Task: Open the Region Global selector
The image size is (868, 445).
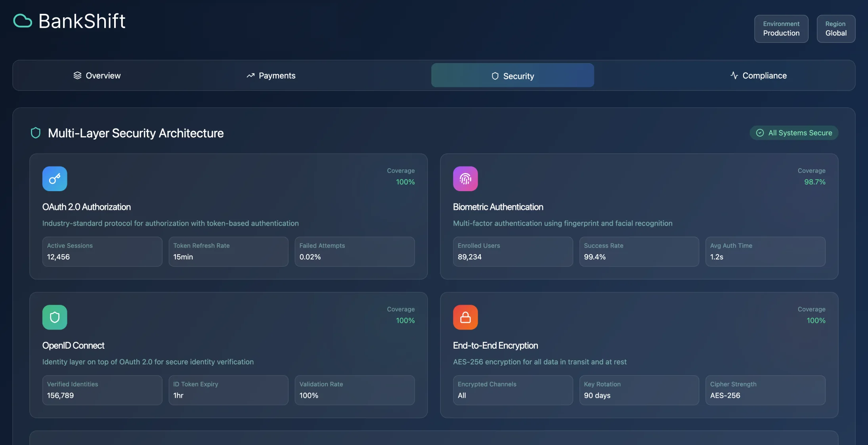Action: coord(835,29)
